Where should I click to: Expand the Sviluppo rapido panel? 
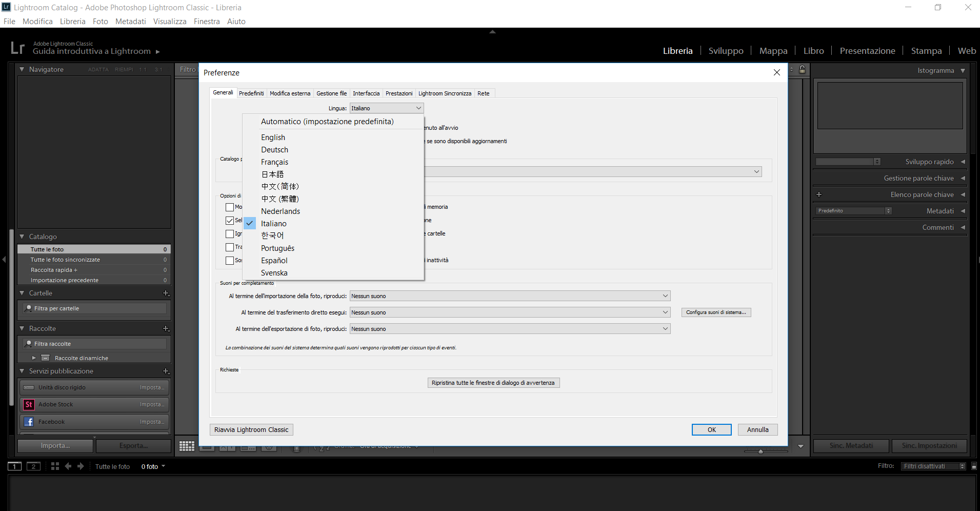[963, 162]
